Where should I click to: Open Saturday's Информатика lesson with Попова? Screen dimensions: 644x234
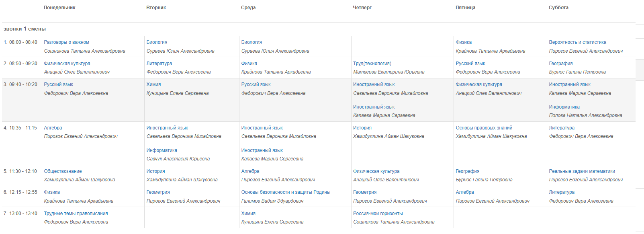click(564, 107)
